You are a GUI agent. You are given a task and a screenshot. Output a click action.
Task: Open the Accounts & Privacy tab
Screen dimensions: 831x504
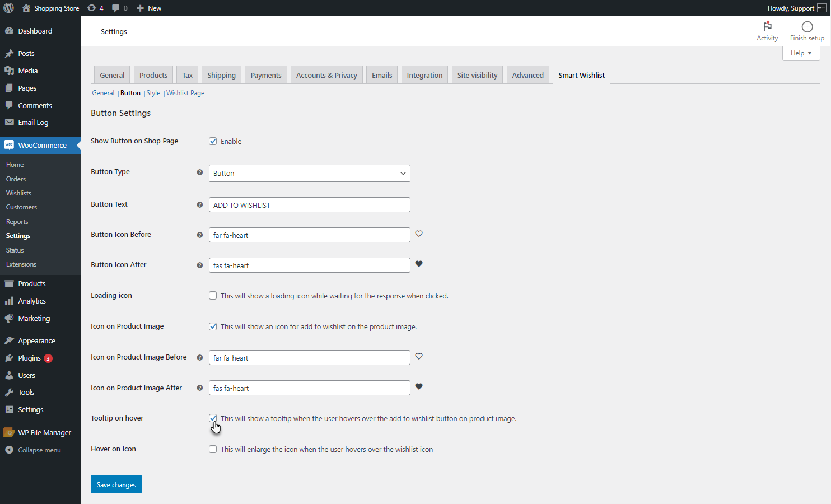pos(326,75)
